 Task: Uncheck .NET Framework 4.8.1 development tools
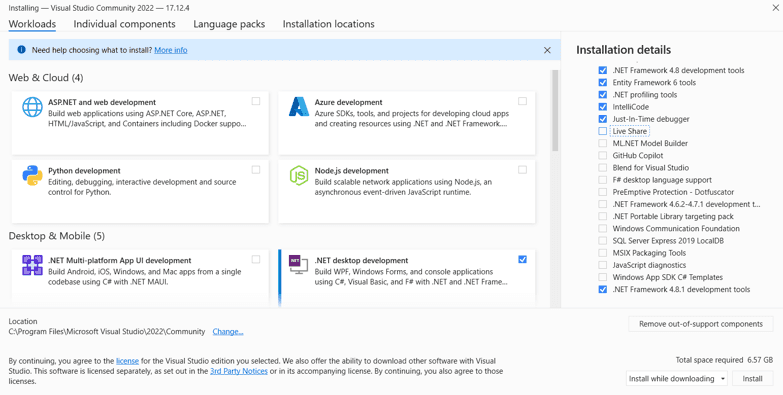(603, 289)
